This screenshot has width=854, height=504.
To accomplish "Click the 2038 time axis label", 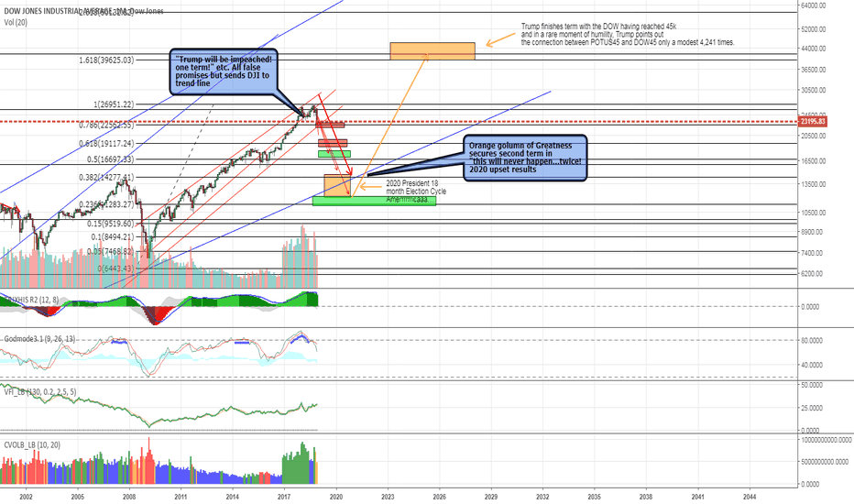I will point(646,497).
